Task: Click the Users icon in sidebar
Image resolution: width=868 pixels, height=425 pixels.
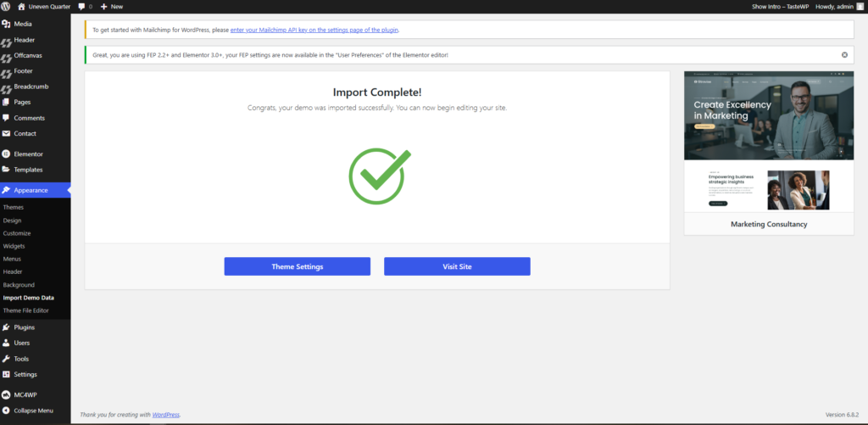Action: tap(7, 343)
